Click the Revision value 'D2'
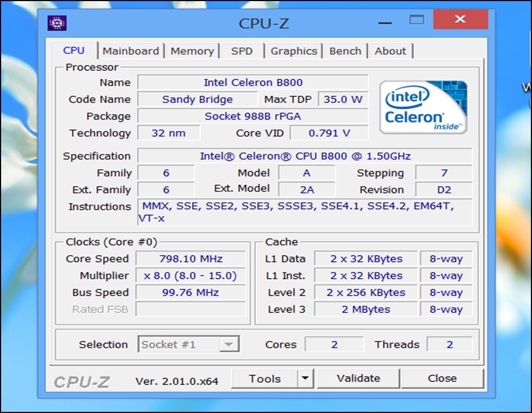 tap(444, 190)
